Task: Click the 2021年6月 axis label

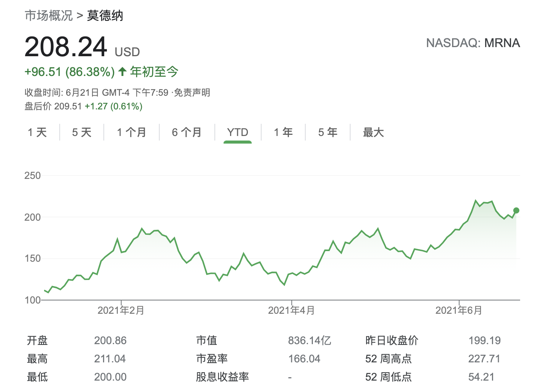Action: coord(459,310)
